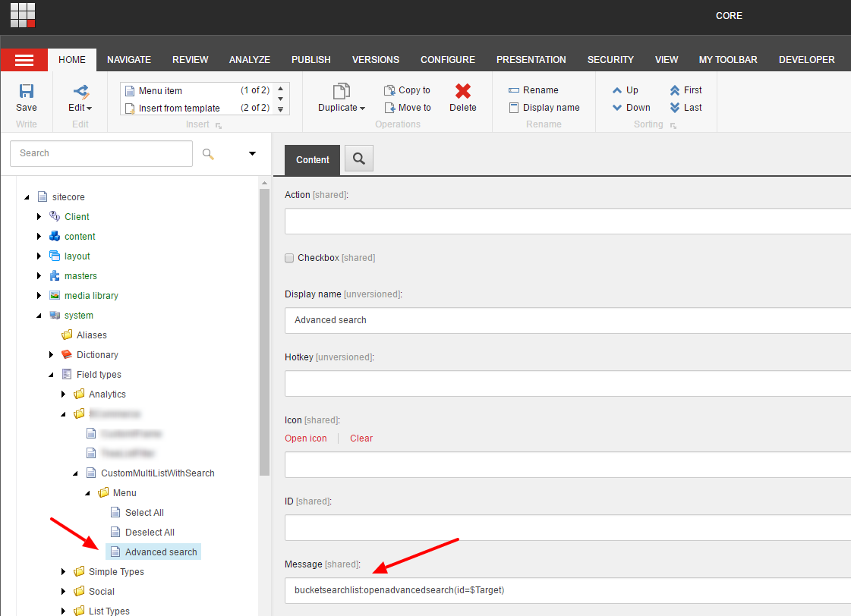The width and height of the screenshot is (851, 616).
Task: Select Deselect All tree item
Action: pyautogui.click(x=150, y=533)
